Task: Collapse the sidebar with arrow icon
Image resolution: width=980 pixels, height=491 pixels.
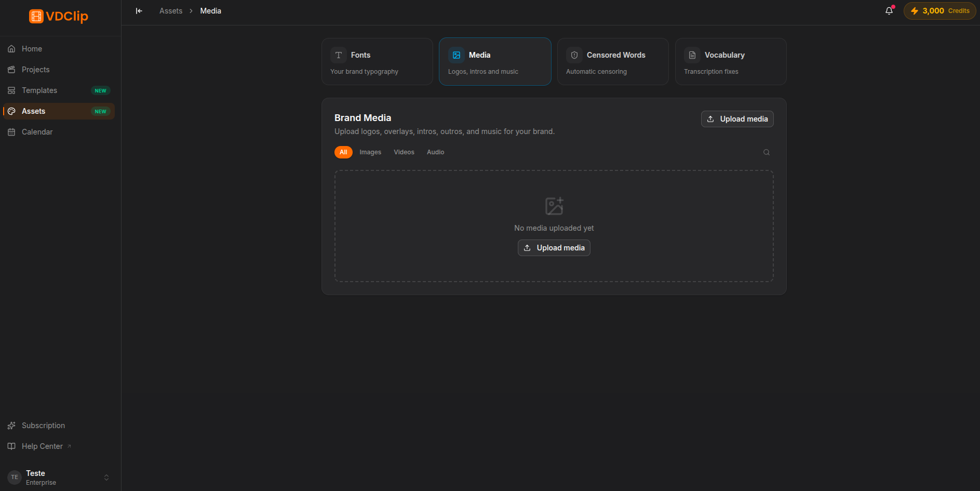Action: click(x=139, y=11)
